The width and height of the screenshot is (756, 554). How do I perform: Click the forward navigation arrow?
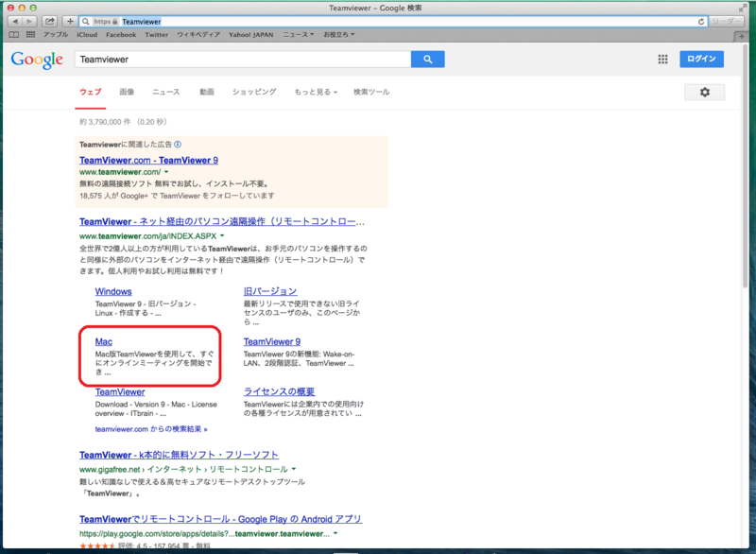(x=31, y=20)
